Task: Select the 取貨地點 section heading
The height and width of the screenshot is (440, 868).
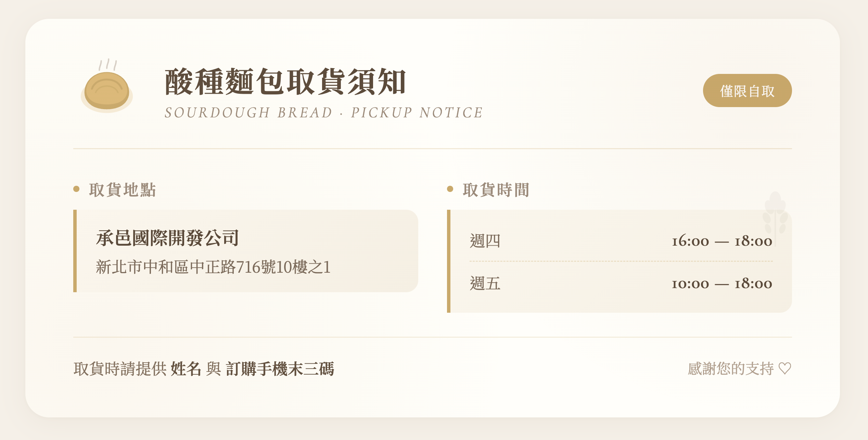Action: click(123, 190)
